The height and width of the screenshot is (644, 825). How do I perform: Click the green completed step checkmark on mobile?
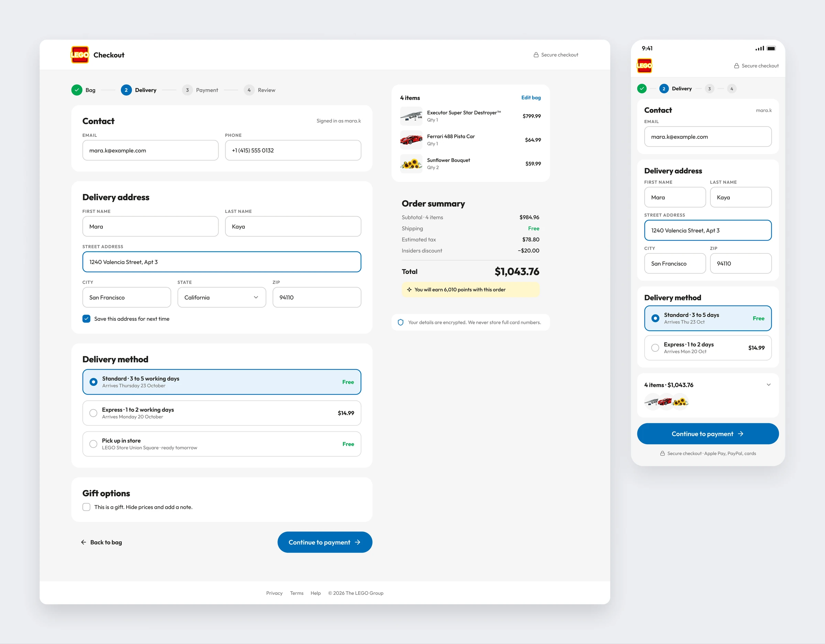click(642, 89)
